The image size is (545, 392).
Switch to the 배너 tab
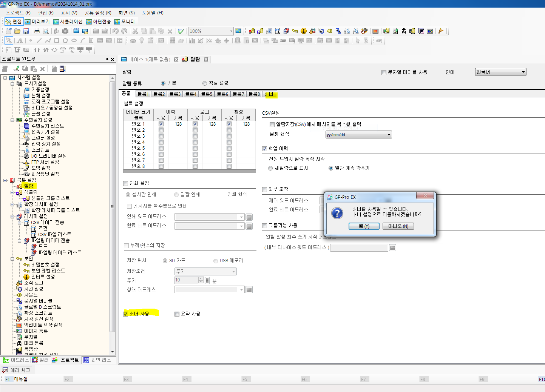click(x=269, y=94)
